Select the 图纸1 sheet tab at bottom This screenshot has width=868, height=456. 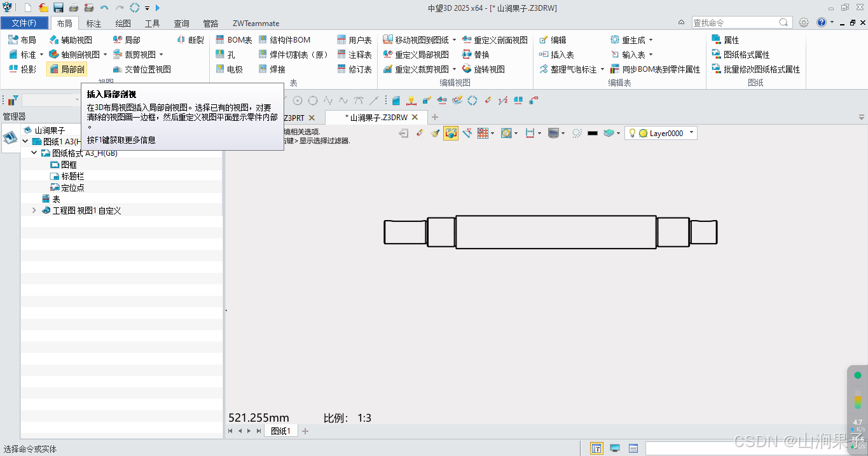[280, 431]
